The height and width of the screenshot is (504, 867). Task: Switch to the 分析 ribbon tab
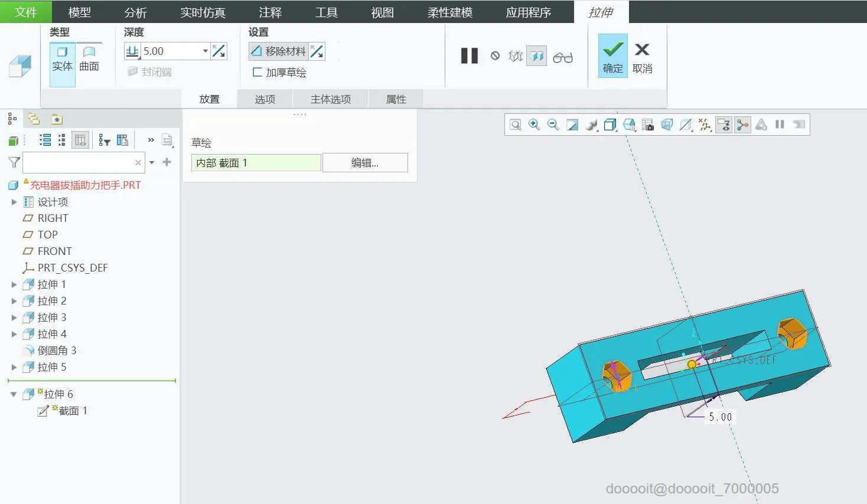135,12
